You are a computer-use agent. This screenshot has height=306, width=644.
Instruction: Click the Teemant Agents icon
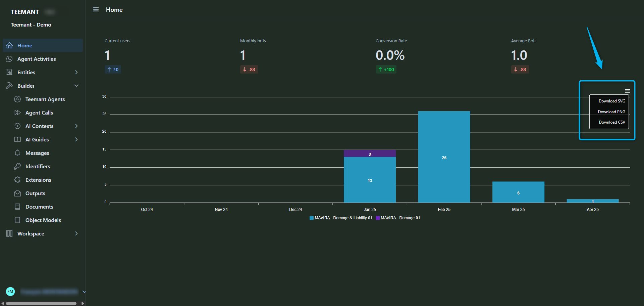coord(17,99)
